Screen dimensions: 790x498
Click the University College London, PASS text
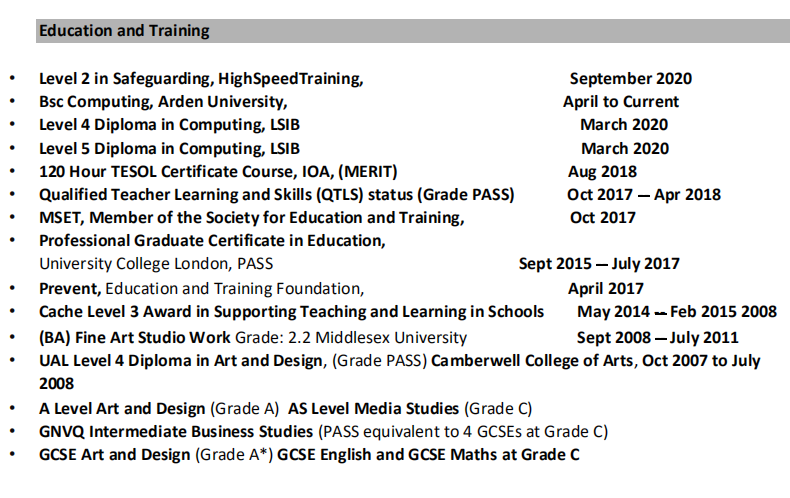156,264
